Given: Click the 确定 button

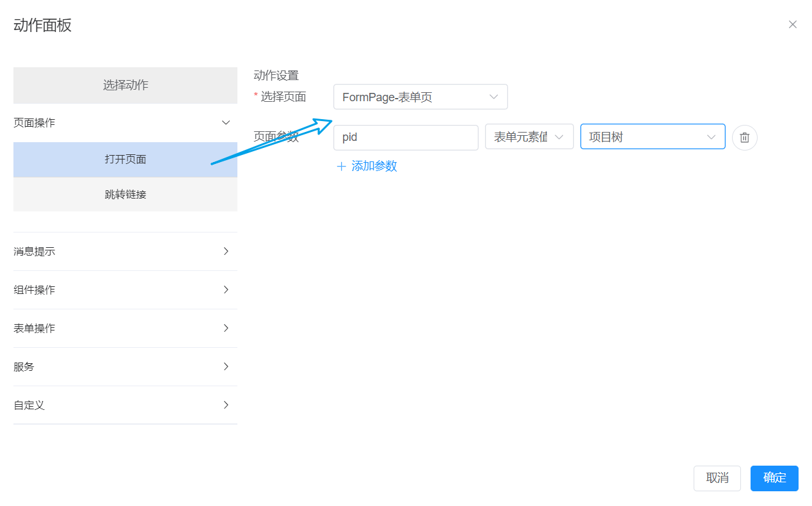Looking at the screenshot, I should 774,478.
